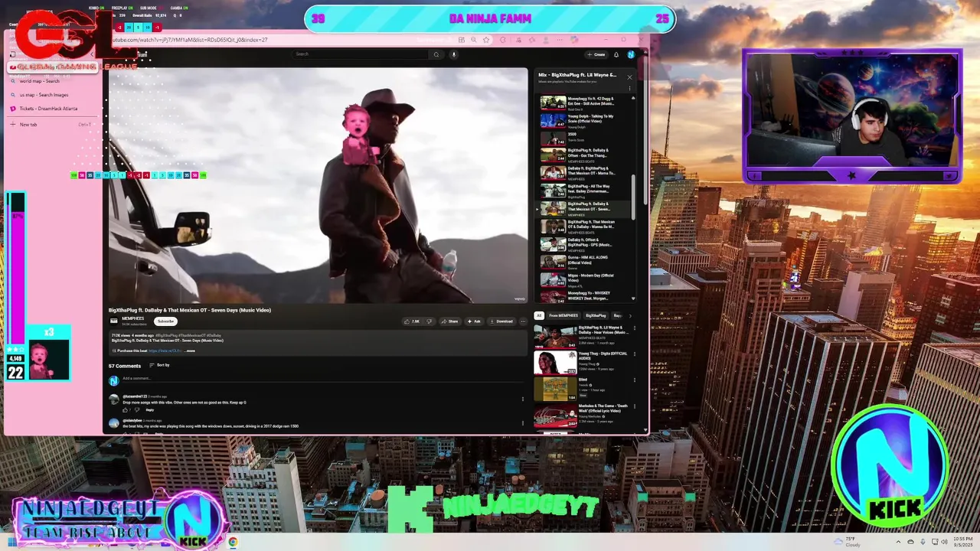Open recommended video titled Blied
Image resolution: width=980 pixels, height=551 pixels.
coord(582,388)
